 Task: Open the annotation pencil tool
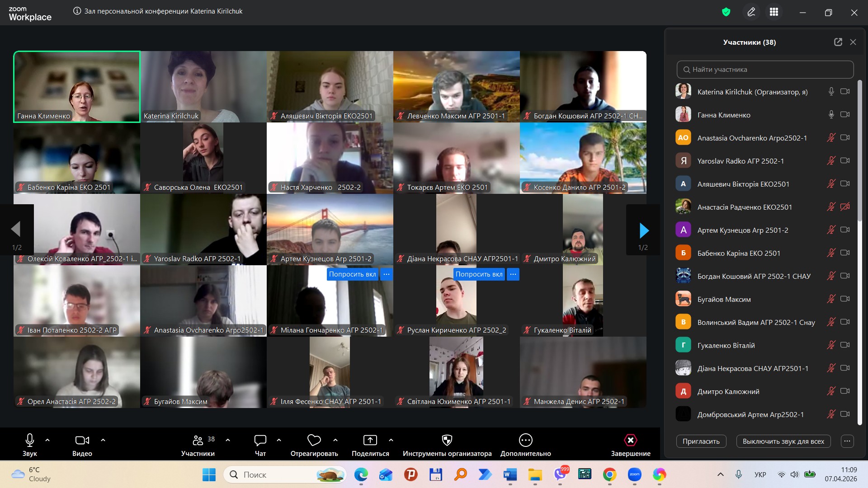pos(751,12)
